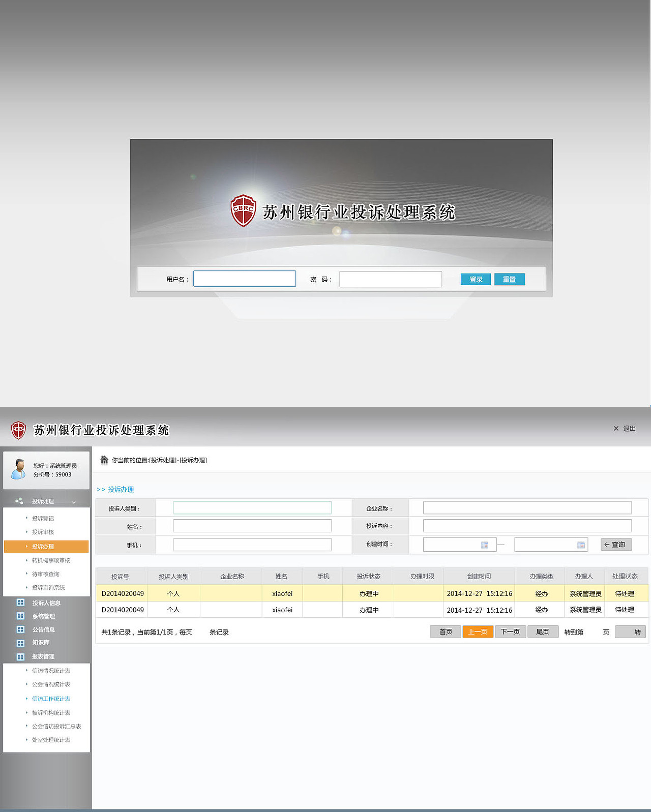The image size is (651, 812).
Task: Click the 分机号:59003 text
Action: point(52,474)
